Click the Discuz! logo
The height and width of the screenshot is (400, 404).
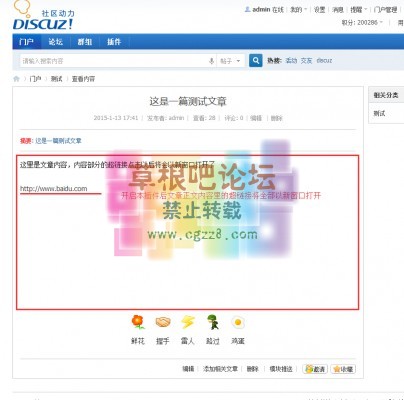coord(43,16)
